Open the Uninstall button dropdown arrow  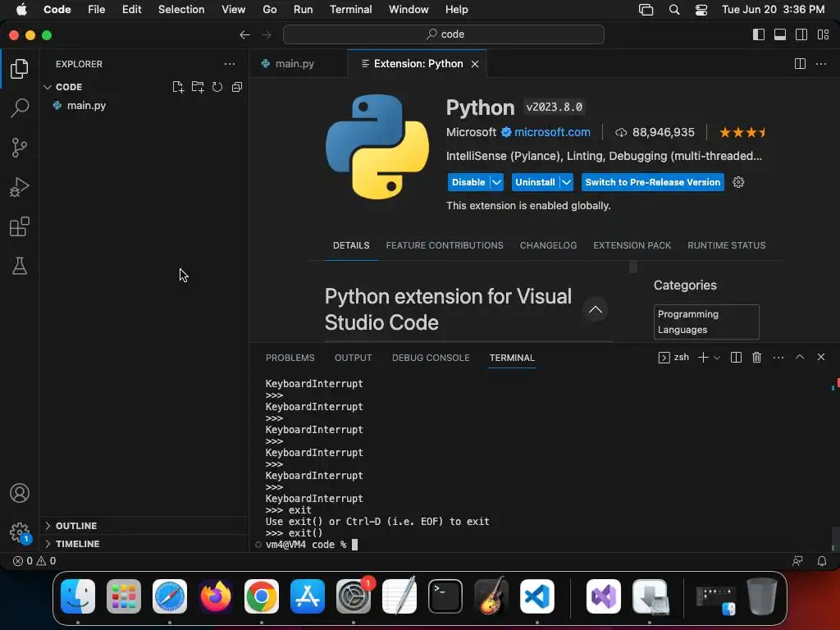tap(566, 182)
